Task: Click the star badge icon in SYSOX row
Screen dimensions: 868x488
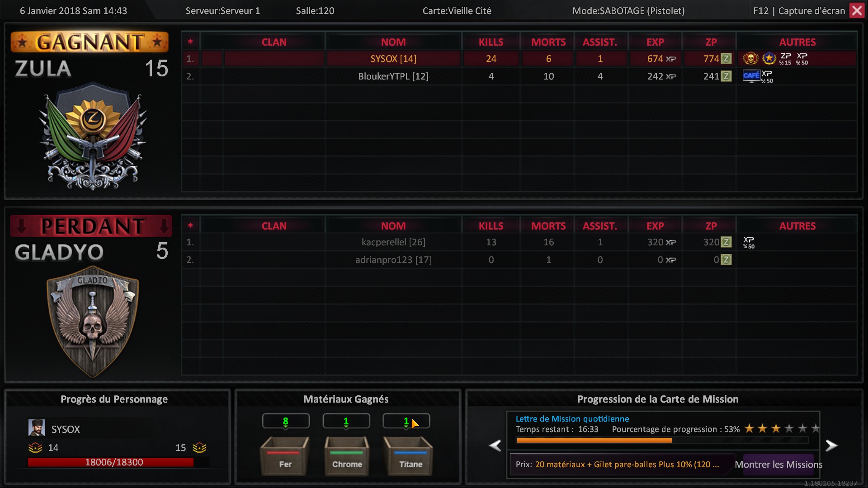Action: click(769, 58)
